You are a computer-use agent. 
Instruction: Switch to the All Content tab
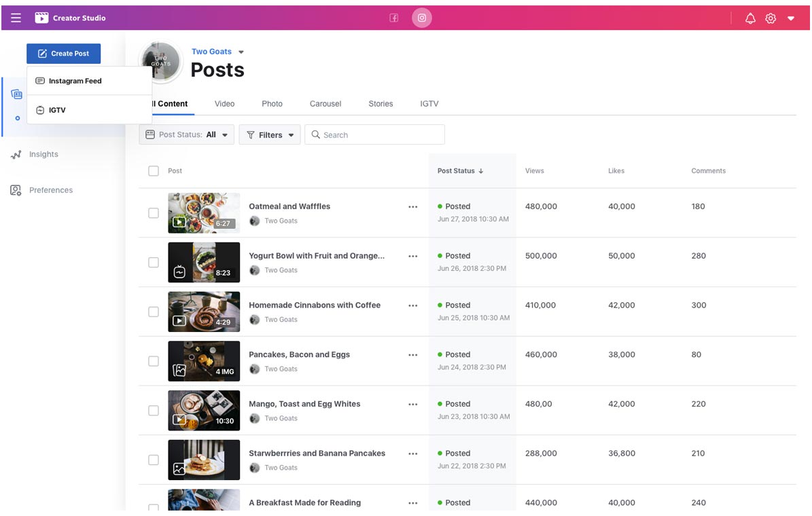[x=170, y=103]
